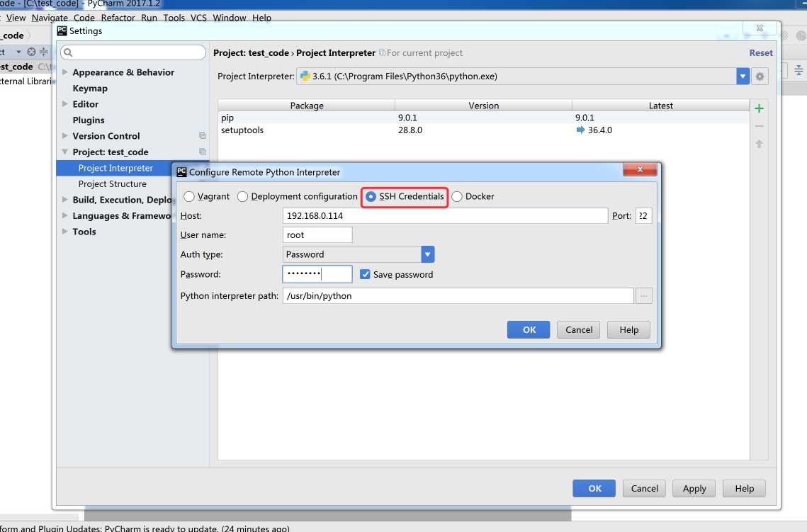Click Apply in the Settings window
The width and height of the screenshot is (807, 532).
click(694, 488)
